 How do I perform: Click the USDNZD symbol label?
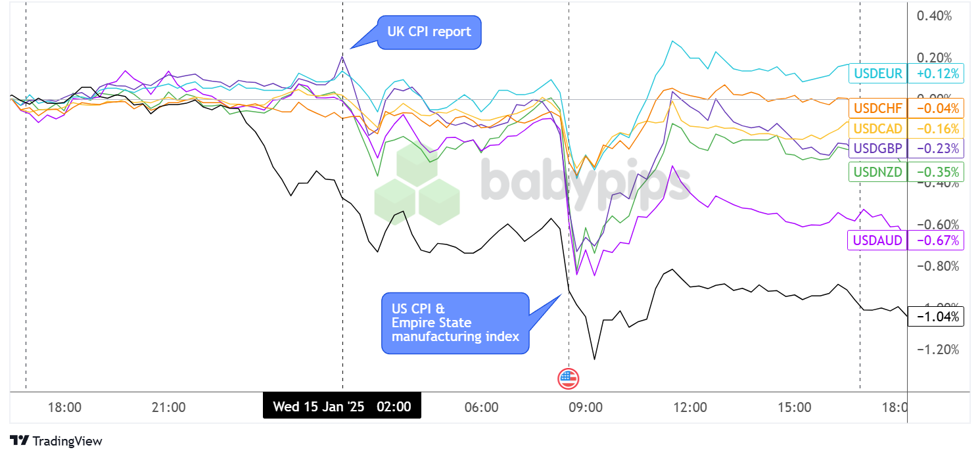877,172
